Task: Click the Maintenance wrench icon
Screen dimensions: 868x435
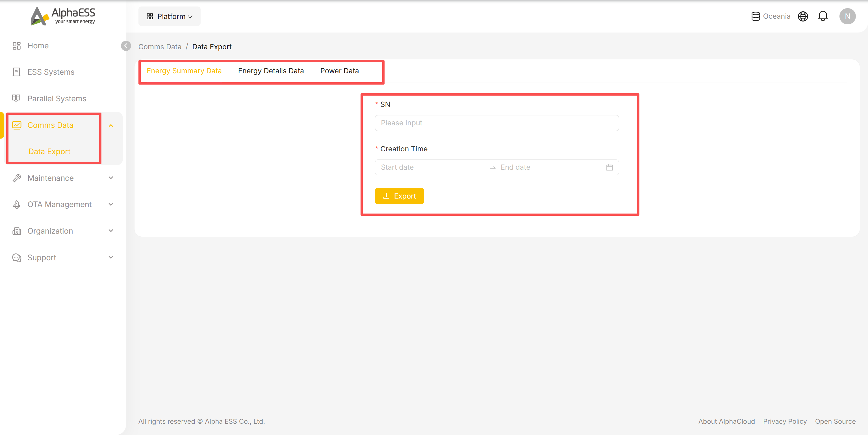Action: pyautogui.click(x=16, y=178)
